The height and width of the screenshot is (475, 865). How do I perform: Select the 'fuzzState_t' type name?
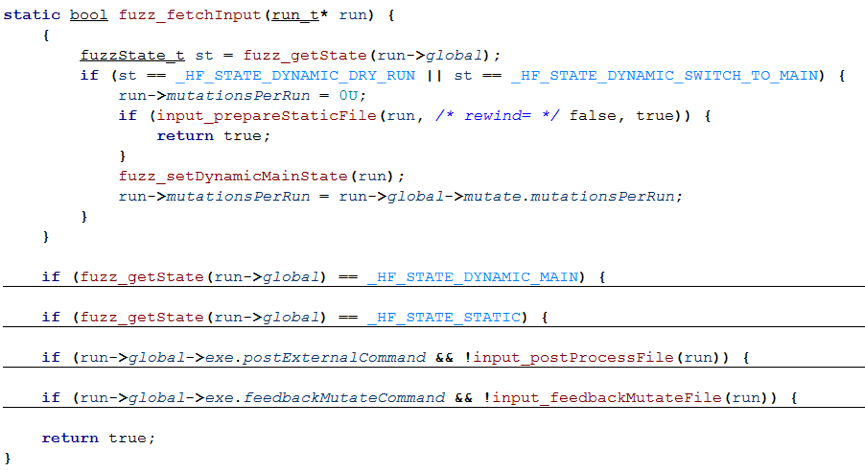point(132,55)
